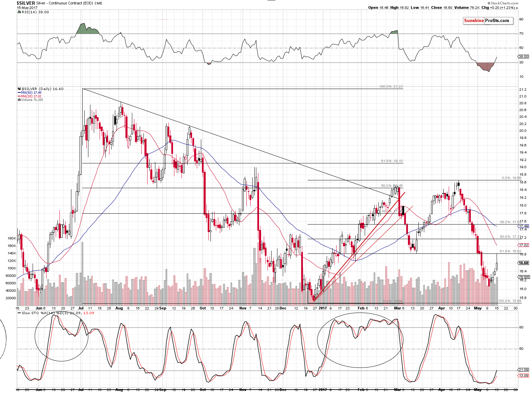Click the 16.60 last-price tag on the right axis
Image resolution: width=532 pixels, height=393 pixels.
pos(524,263)
